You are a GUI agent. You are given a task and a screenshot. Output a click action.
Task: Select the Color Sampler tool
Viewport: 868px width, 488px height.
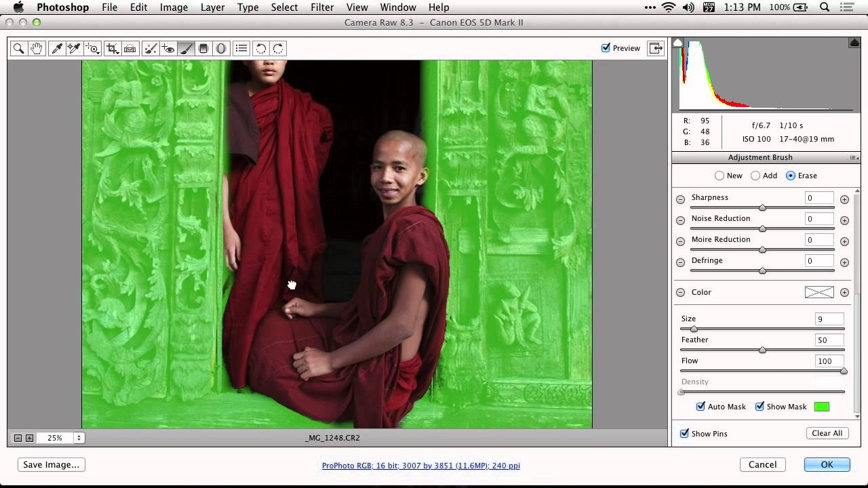[x=74, y=48]
